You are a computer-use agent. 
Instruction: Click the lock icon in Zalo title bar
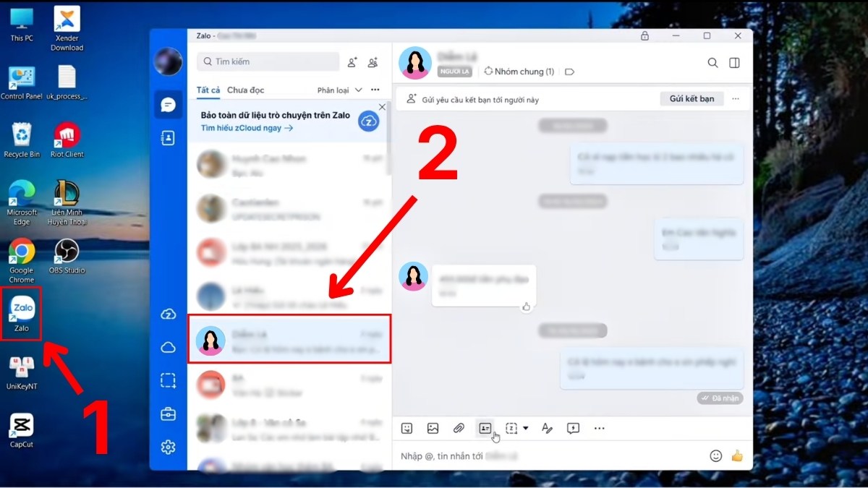(x=644, y=35)
